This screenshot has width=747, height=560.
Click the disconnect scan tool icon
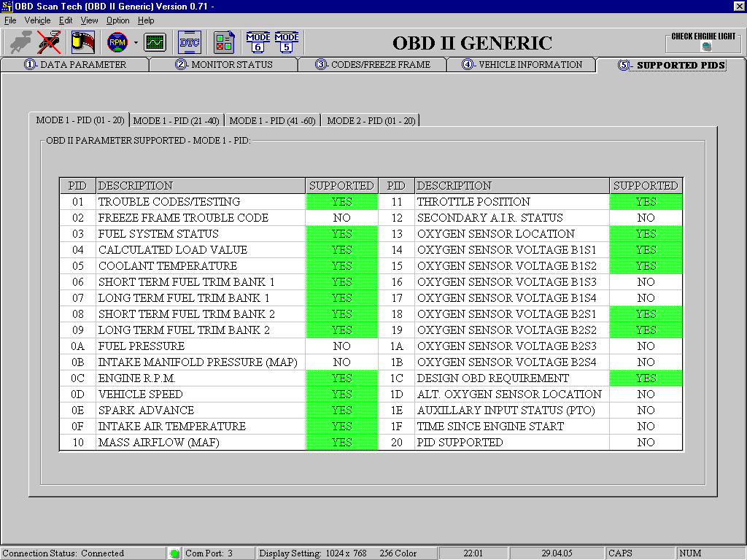coord(49,42)
